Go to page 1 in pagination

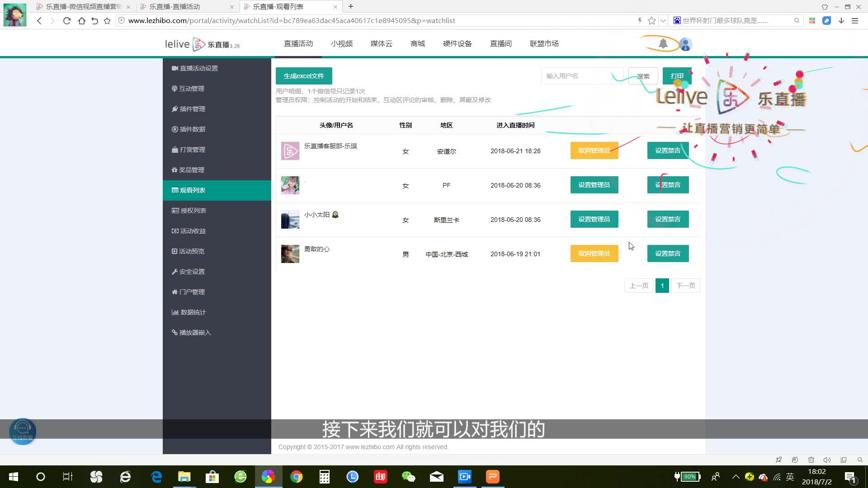coord(662,286)
